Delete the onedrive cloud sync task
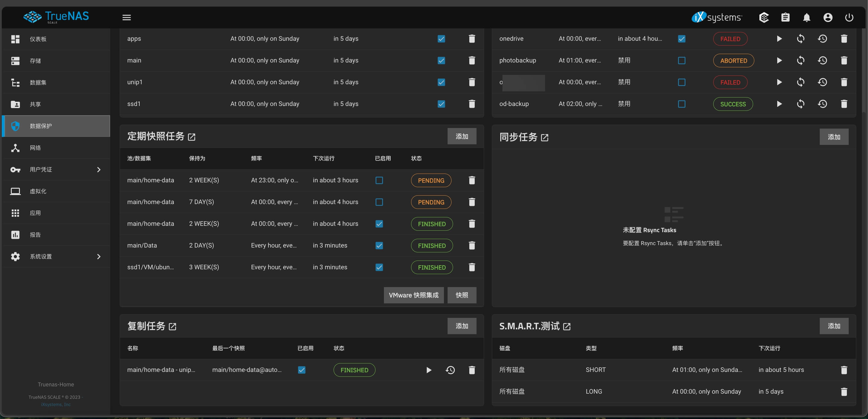This screenshot has width=868, height=419. tap(844, 38)
